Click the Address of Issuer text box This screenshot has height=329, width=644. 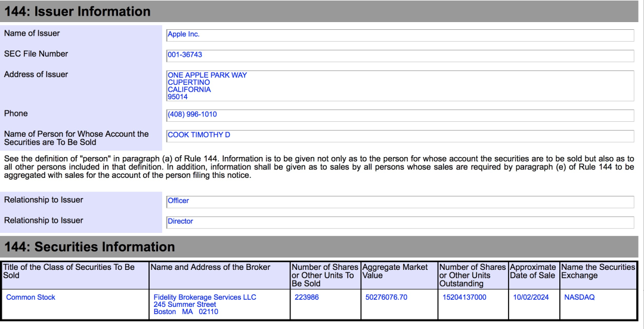click(x=400, y=86)
